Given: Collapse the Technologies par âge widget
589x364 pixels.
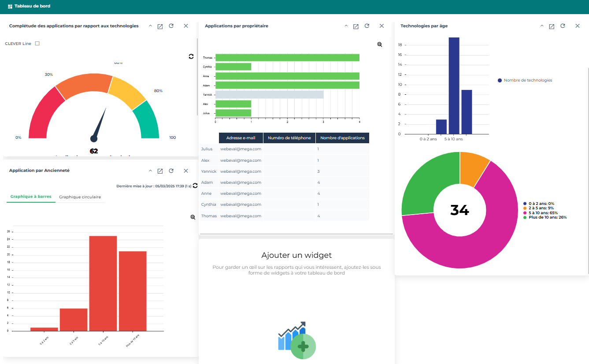Looking at the screenshot, I should pyautogui.click(x=542, y=26).
